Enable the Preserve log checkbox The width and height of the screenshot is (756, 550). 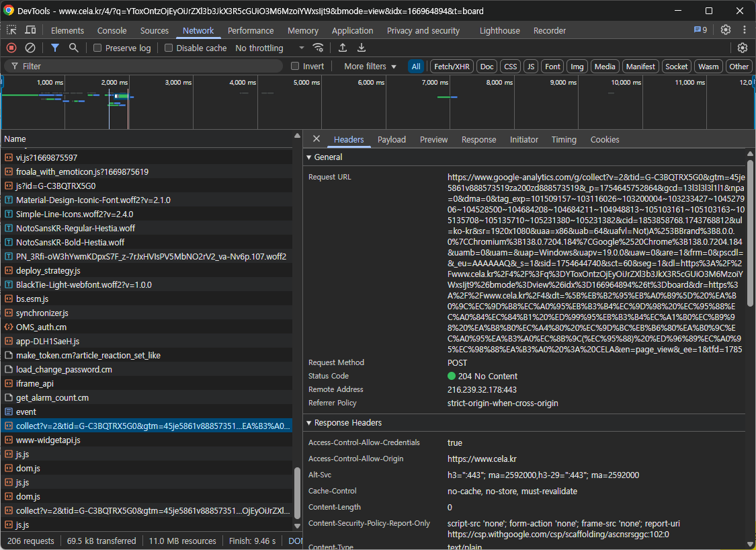pos(98,48)
